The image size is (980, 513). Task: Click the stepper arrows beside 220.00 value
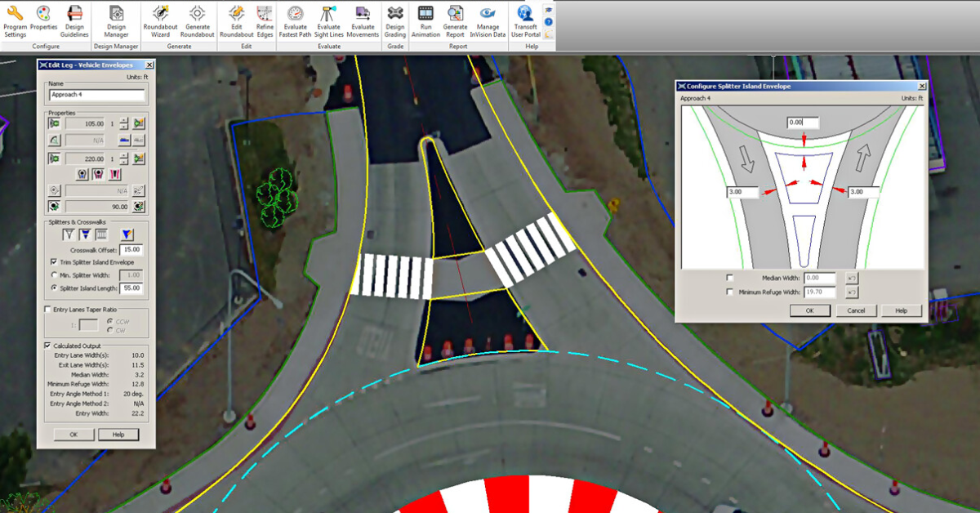click(123, 158)
